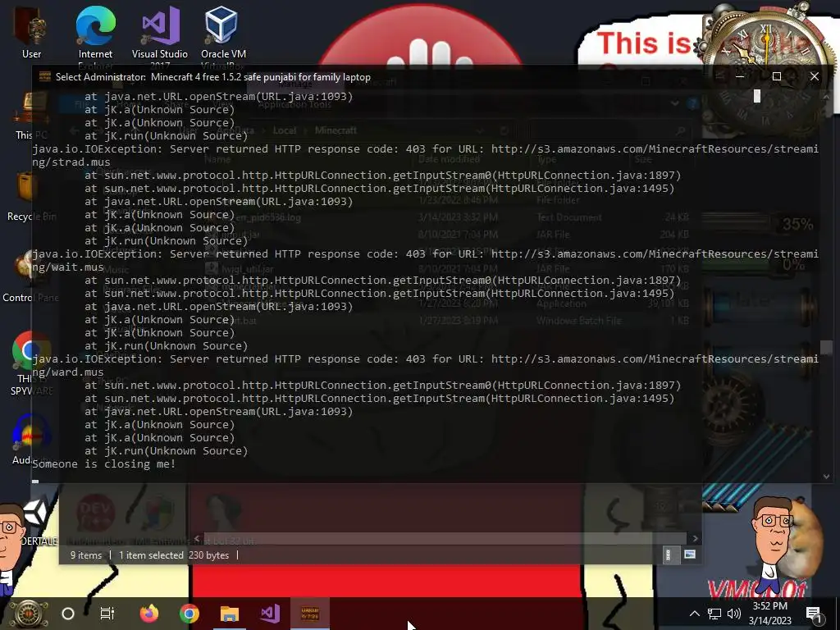Open Cortana search circle on taskbar

point(68,614)
